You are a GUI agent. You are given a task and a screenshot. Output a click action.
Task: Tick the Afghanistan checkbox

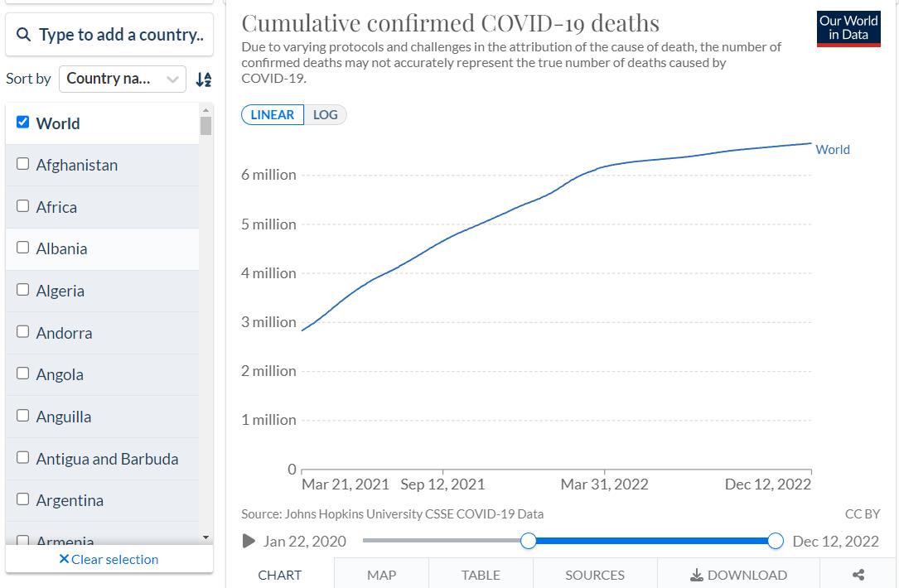(x=23, y=164)
